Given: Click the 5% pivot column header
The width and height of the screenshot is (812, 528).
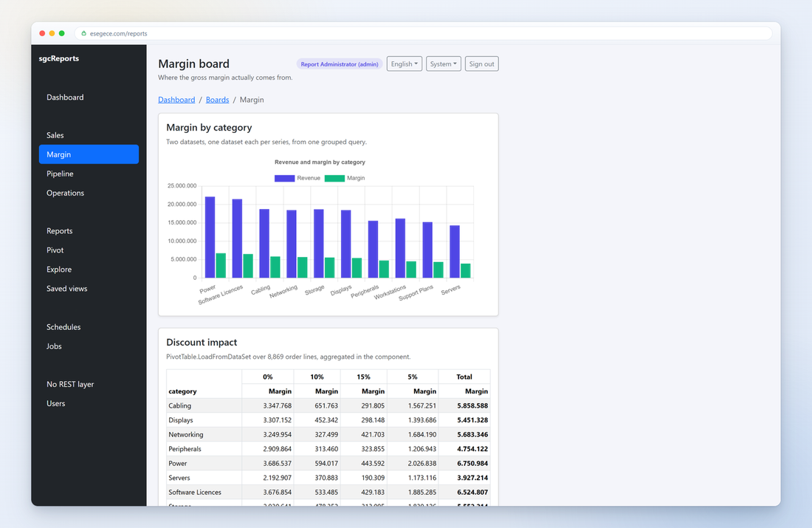Looking at the screenshot, I should pos(413,377).
